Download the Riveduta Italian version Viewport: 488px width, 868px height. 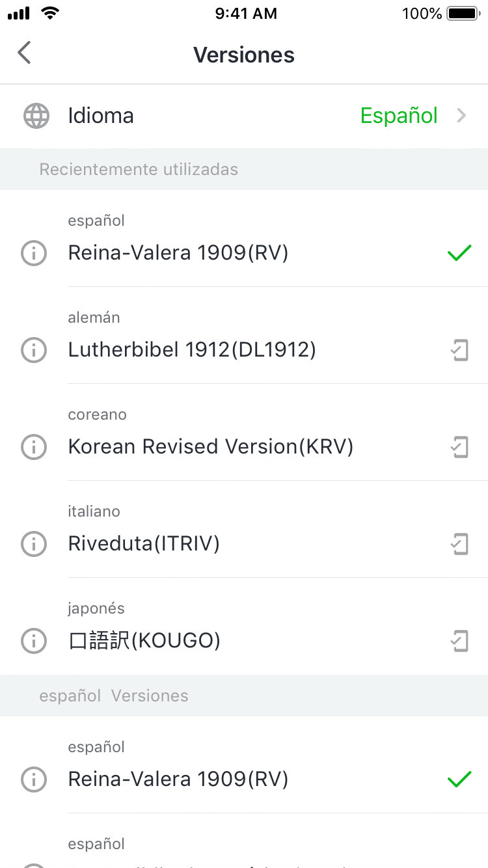pyautogui.click(x=459, y=543)
